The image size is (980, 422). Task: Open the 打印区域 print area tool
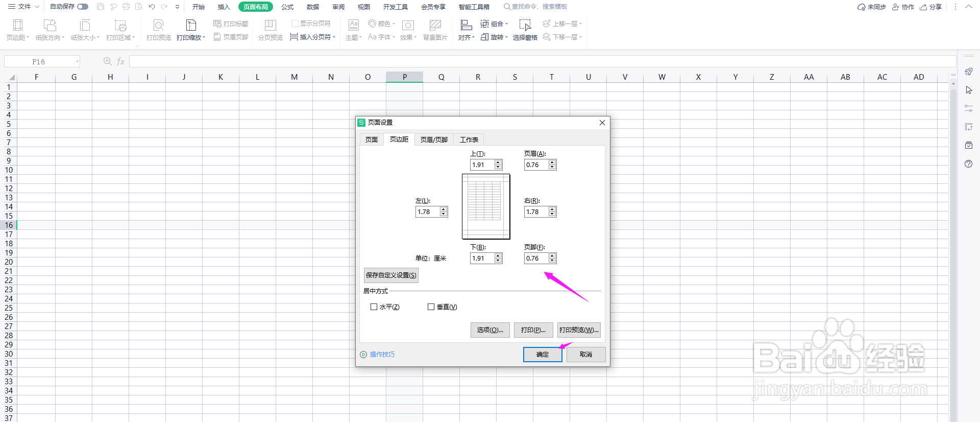point(120,30)
